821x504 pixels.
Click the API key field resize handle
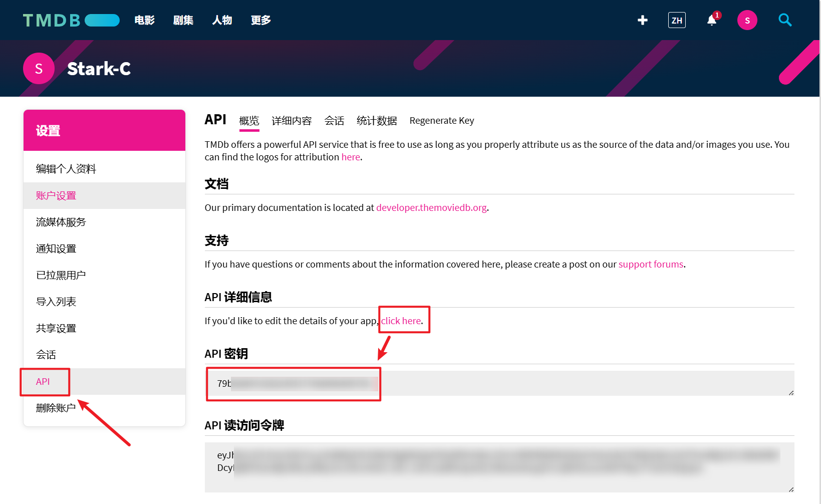pyautogui.click(x=791, y=392)
